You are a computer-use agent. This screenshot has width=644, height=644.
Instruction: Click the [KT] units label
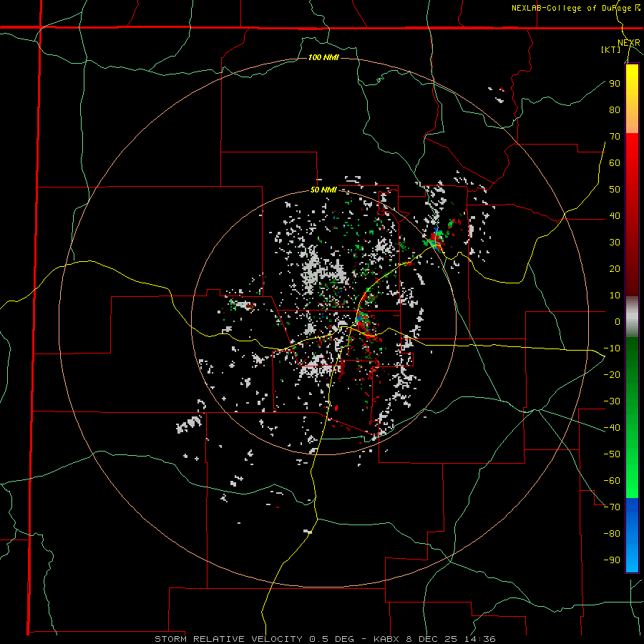pyautogui.click(x=611, y=49)
